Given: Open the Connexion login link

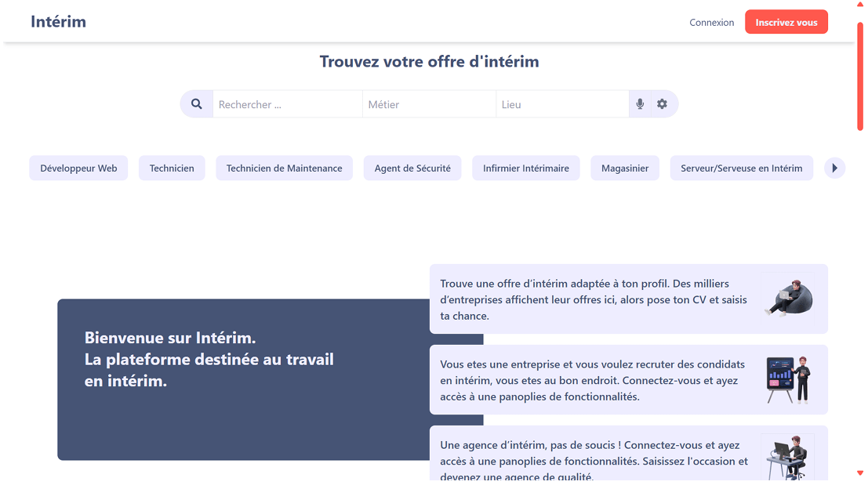Looking at the screenshot, I should pyautogui.click(x=711, y=22).
